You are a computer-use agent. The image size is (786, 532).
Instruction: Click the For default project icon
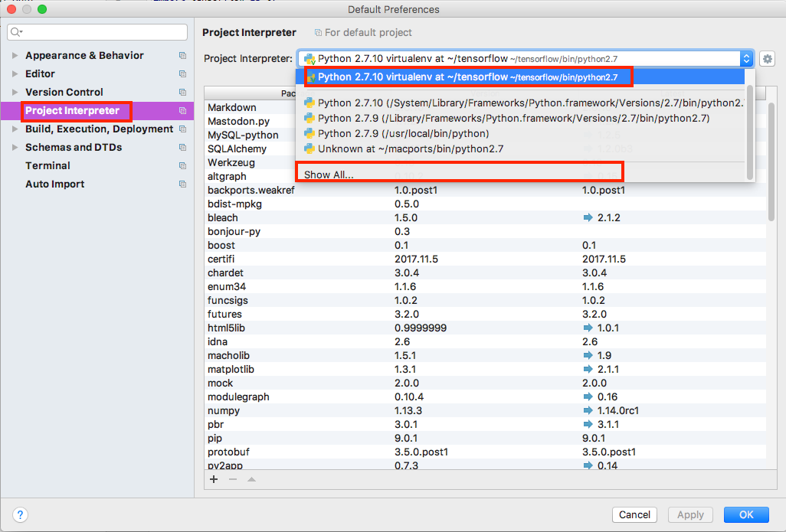[318, 33]
